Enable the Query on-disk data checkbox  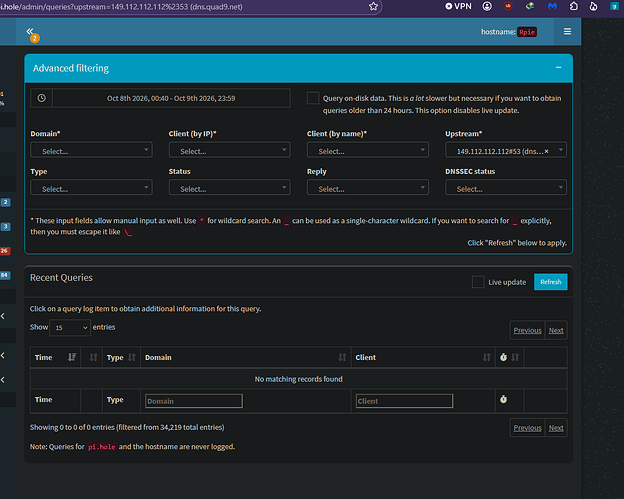(x=313, y=98)
